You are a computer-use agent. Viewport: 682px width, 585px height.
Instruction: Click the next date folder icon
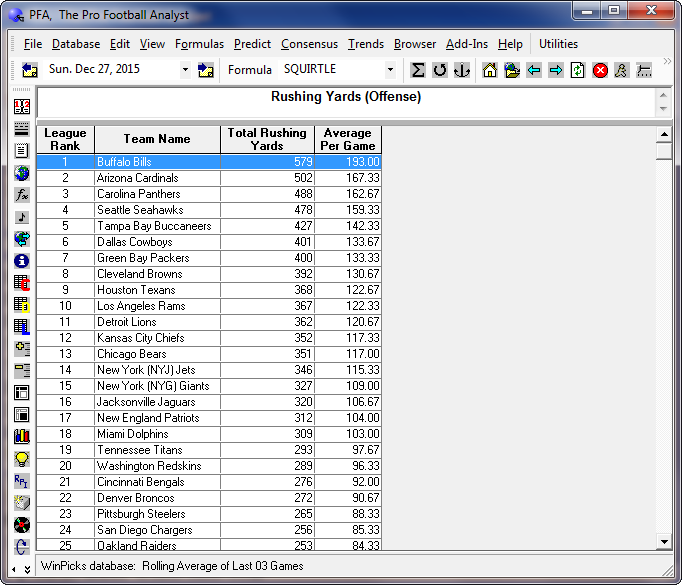(205, 70)
